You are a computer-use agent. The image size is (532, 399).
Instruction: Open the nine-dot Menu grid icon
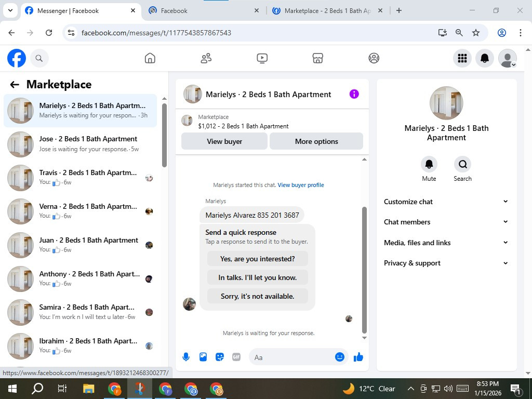[x=462, y=58]
